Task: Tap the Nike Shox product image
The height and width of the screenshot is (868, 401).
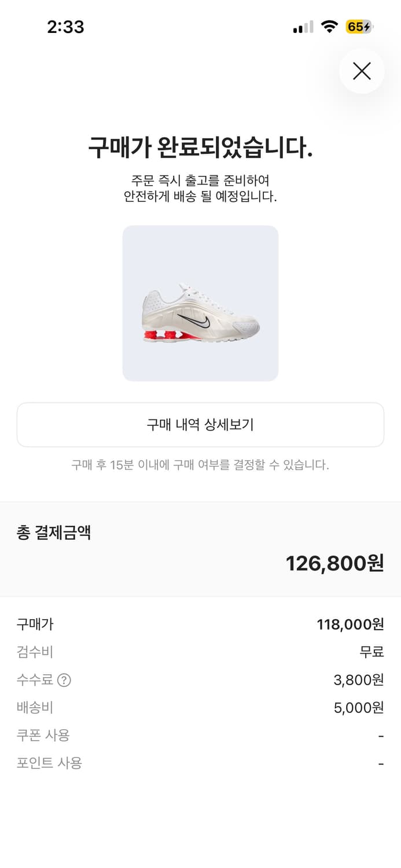Action: [x=200, y=304]
